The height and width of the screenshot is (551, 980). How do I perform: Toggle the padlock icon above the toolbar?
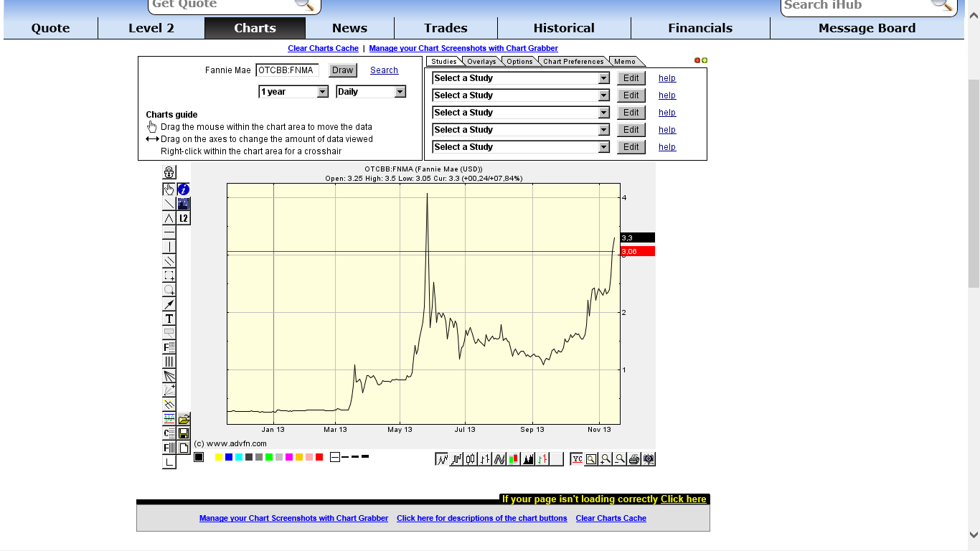click(169, 172)
